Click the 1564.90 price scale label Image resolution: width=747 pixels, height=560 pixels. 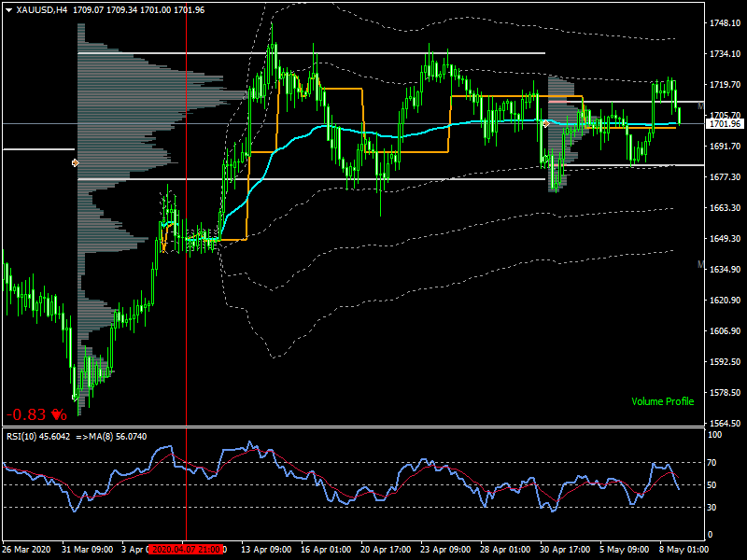(x=725, y=423)
